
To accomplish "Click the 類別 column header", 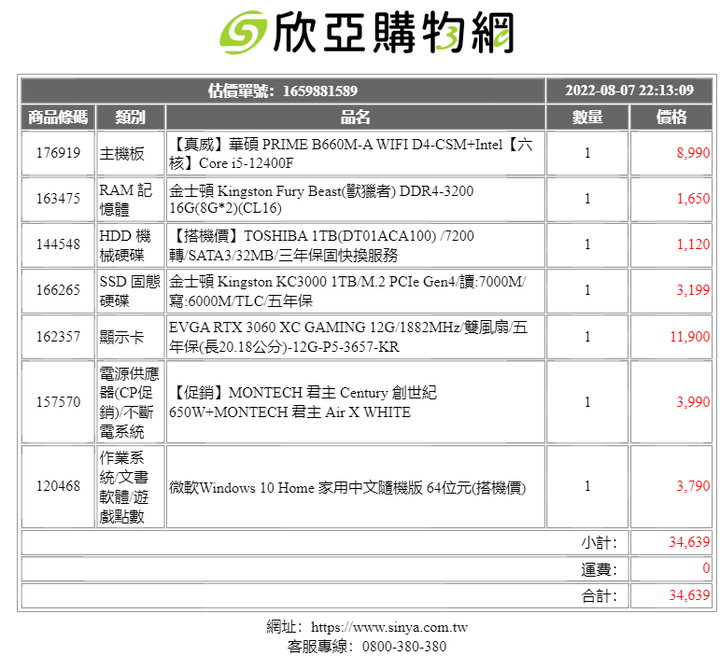I will tap(130, 117).
